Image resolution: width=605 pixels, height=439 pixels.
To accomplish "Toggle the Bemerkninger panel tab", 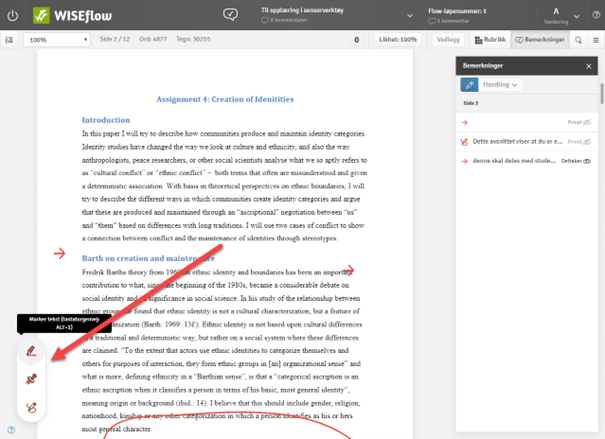I will [540, 40].
